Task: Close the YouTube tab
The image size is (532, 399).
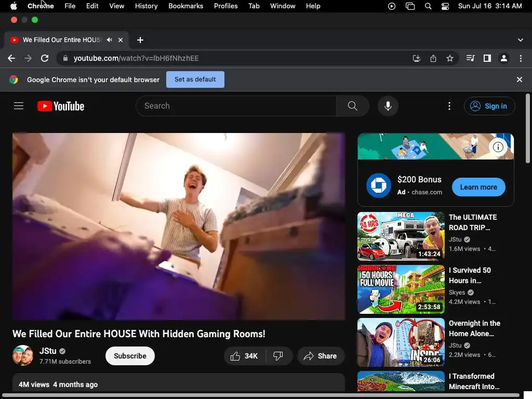Action: pyautogui.click(x=121, y=40)
